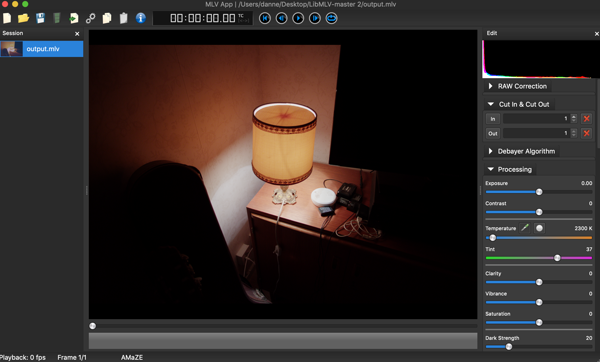This screenshot has height=362, width=600.
Task: Click the export clip icon
Action: tap(73, 18)
